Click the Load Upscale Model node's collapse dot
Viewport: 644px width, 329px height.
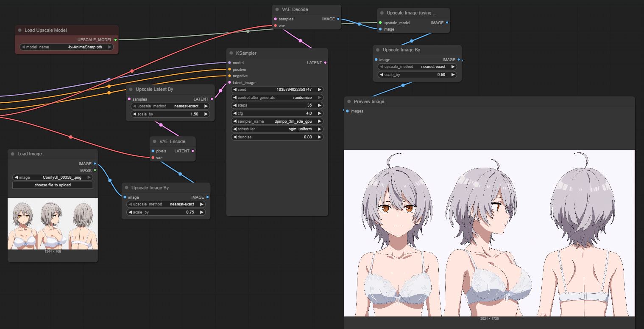(20, 31)
